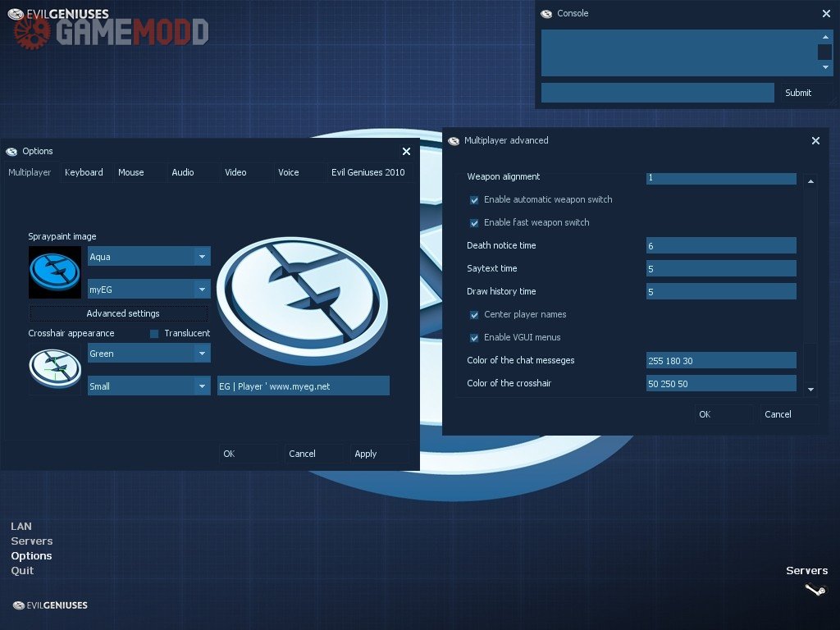Click the Steam icon under Servers
The height and width of the screenshot is (630, 840).
click(815, 589)
